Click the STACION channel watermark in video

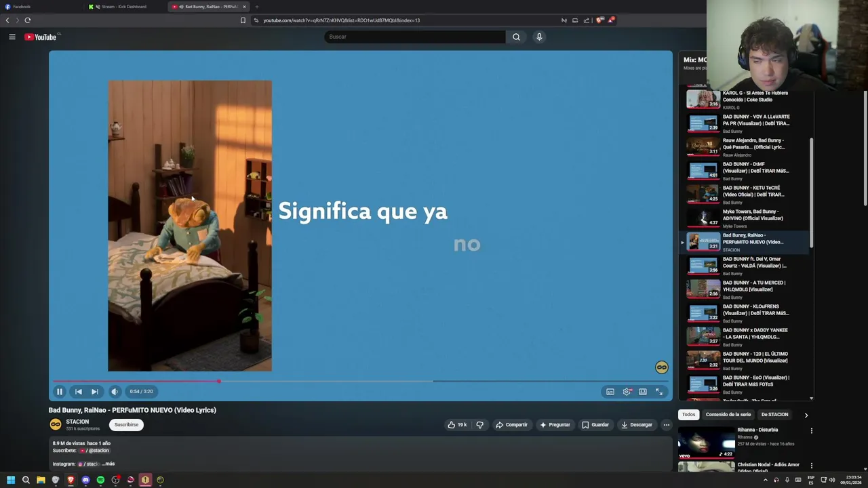coord(661,367)
